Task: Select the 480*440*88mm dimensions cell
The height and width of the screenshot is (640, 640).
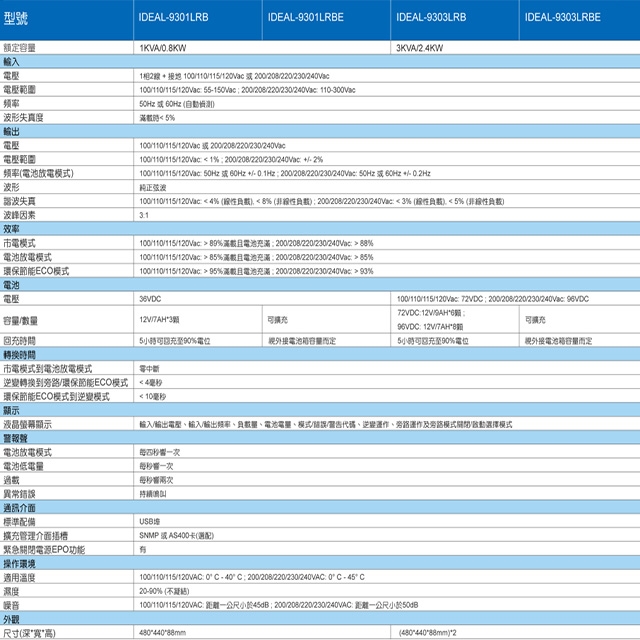Action: (x=164, y=632)
